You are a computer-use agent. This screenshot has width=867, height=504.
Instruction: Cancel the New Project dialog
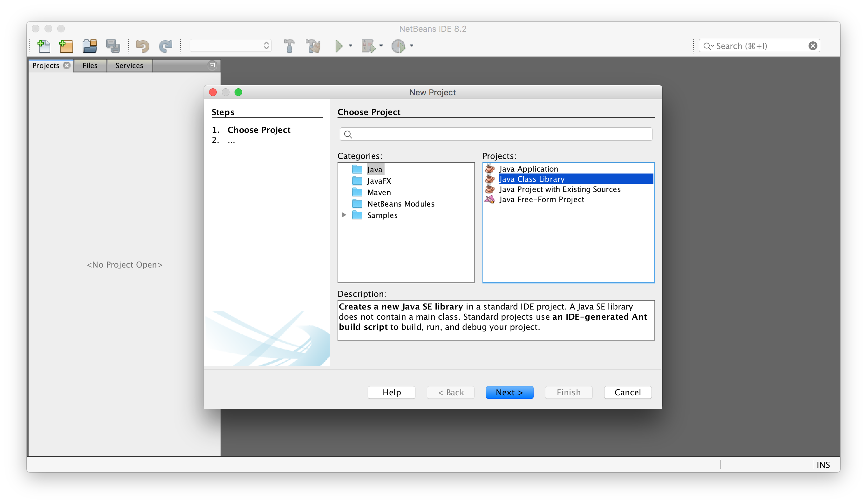628,392
